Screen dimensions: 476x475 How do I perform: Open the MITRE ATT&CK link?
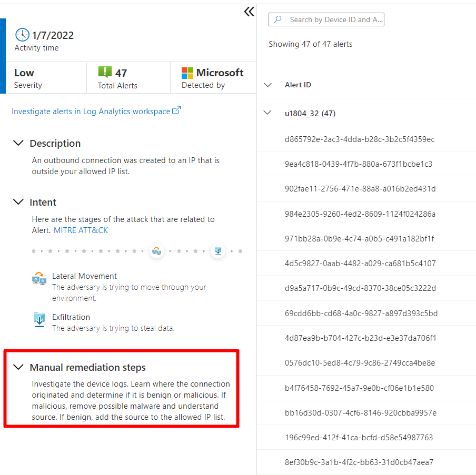[81, 229]
